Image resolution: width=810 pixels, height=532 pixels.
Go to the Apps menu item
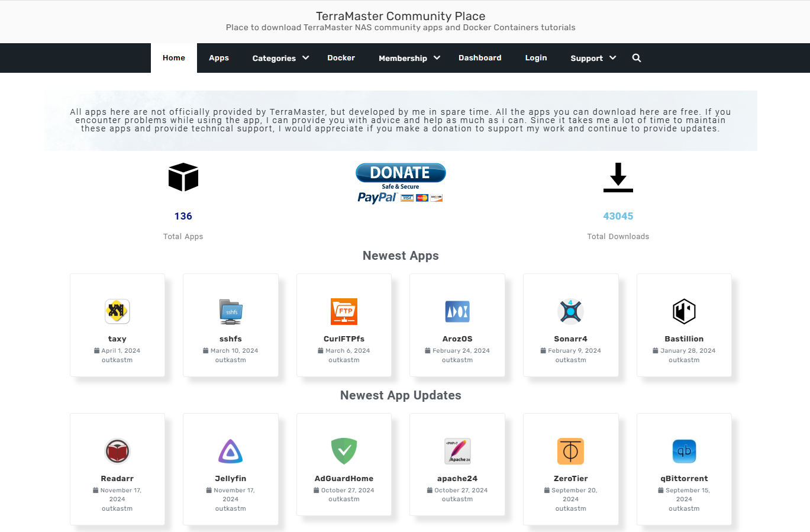pyautogui.click(x=219, y=58)
